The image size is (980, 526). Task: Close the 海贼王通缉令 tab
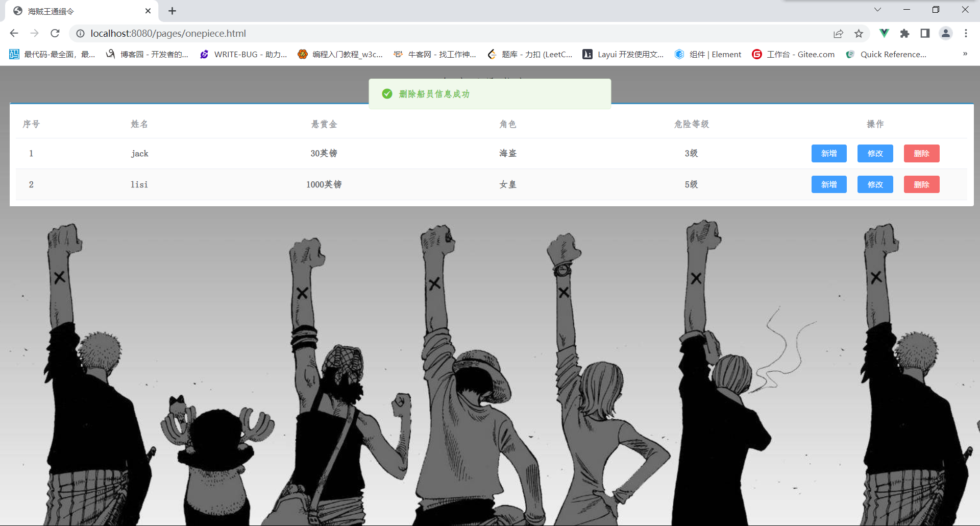pos(148,11)
